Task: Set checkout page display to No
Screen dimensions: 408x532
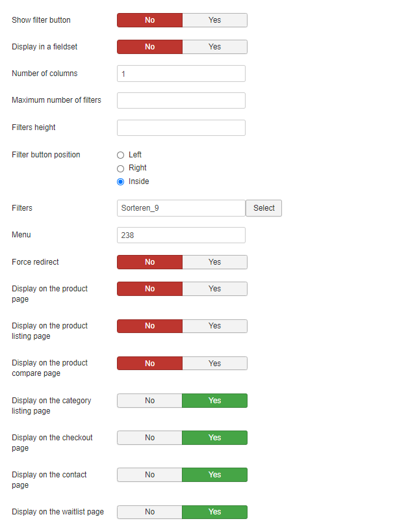Action: tap(150, 438)
